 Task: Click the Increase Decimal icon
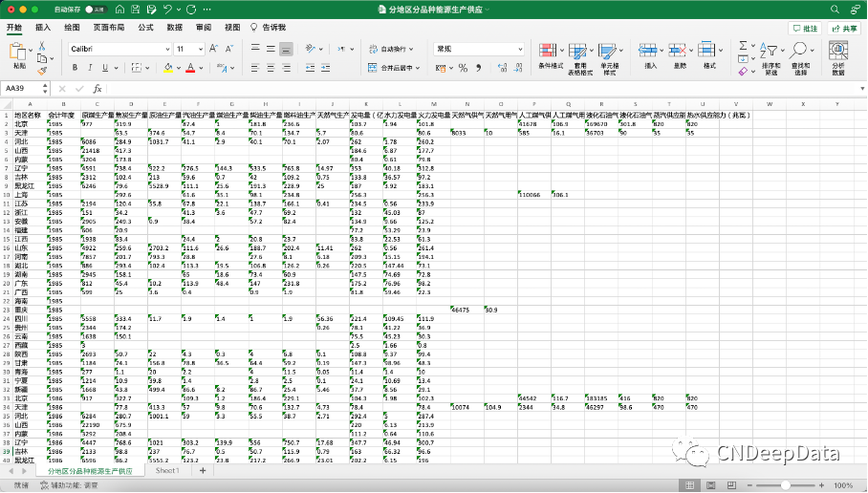pyautogui.click(x=502, y=68)
